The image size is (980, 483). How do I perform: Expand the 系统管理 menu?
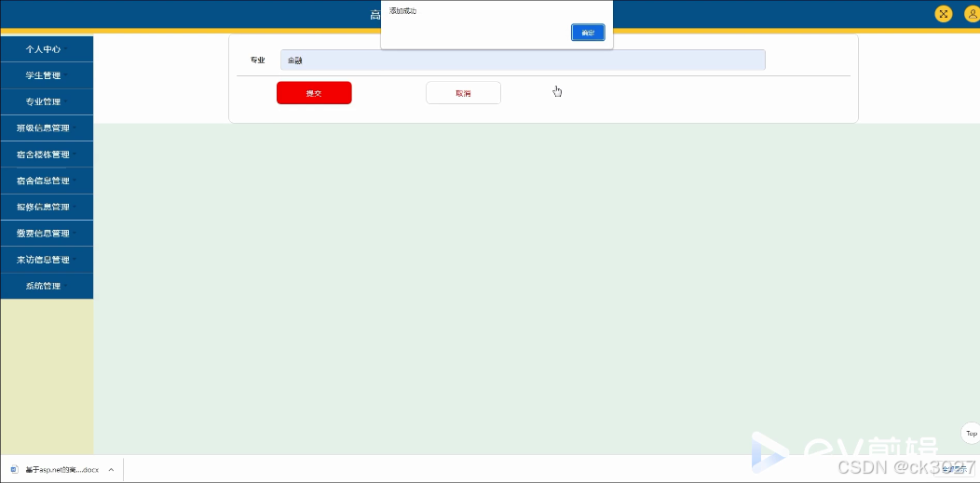pyautogui.click(x=47, y=286)
